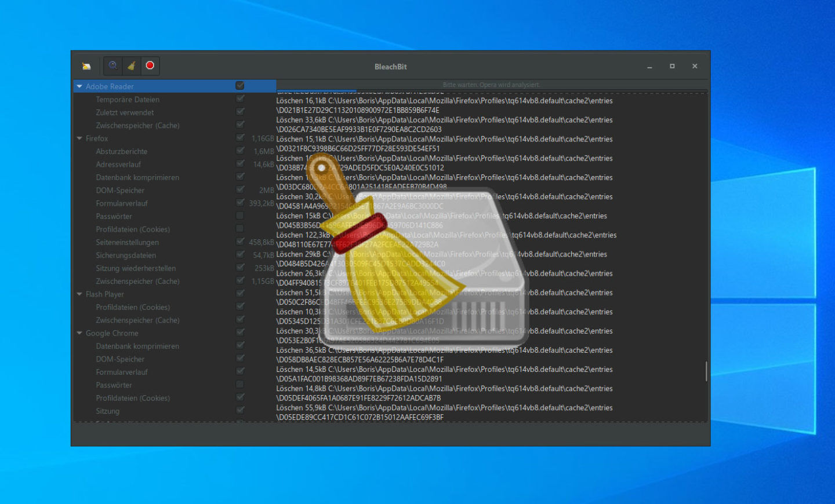Screen dimensions: 835x504
Task: Select the Google Chrome group label
Action: (x=112, y=333)
